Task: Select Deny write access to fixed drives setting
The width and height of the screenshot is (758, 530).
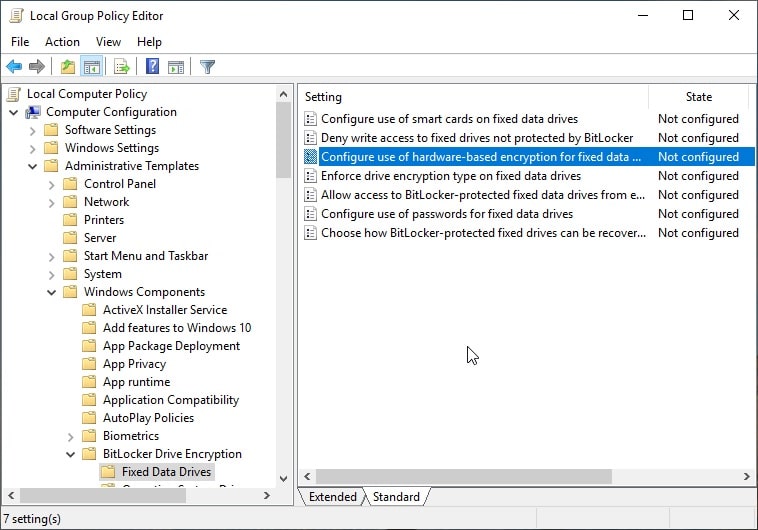Action: pos(477,138)
